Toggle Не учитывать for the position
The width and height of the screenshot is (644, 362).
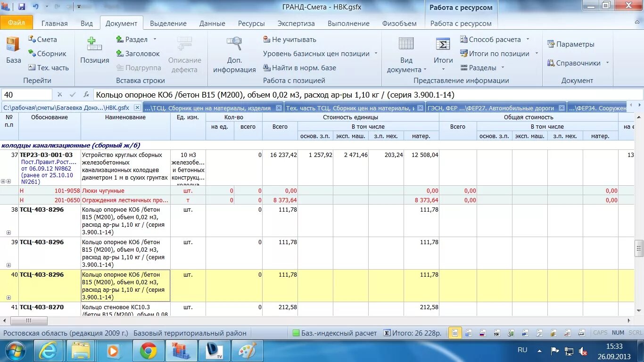(289, 40)
